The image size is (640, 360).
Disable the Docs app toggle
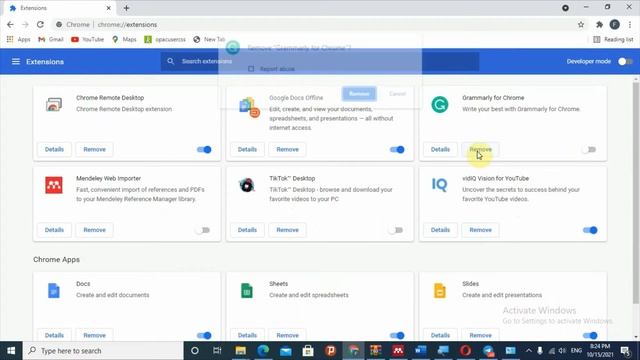point(204,336)
